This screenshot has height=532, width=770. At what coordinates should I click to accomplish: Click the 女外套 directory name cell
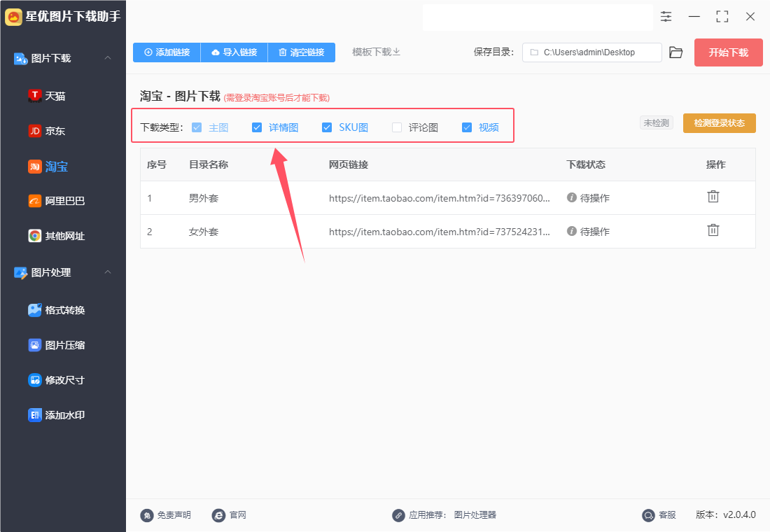pos(204,232)
